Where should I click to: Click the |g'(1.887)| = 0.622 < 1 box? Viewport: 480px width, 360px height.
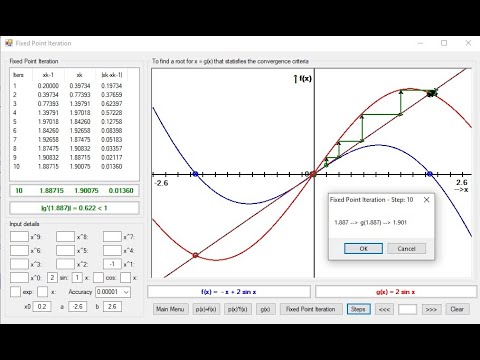74,208
